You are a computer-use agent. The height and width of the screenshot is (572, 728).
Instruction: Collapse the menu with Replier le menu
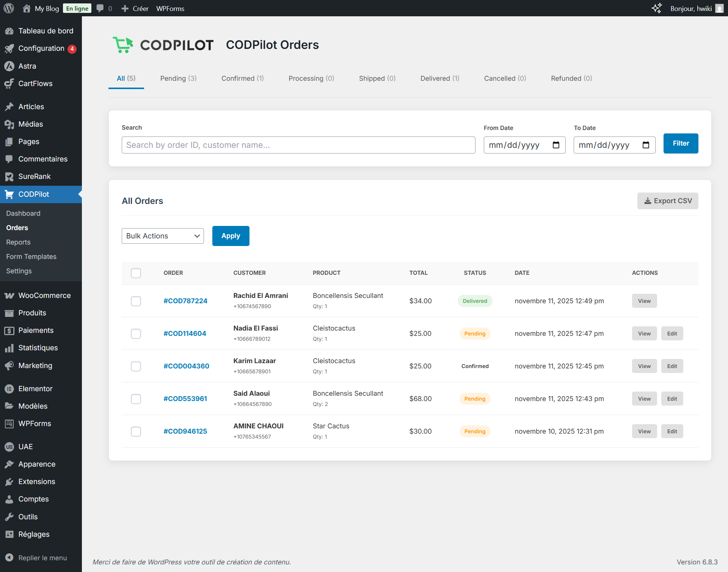coord(42,558)
